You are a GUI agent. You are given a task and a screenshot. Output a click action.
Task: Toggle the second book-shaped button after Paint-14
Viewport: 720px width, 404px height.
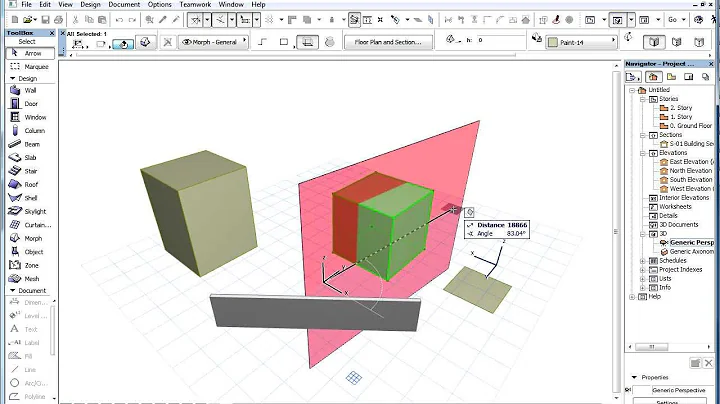pyautogui.click(x=676, y=42)
